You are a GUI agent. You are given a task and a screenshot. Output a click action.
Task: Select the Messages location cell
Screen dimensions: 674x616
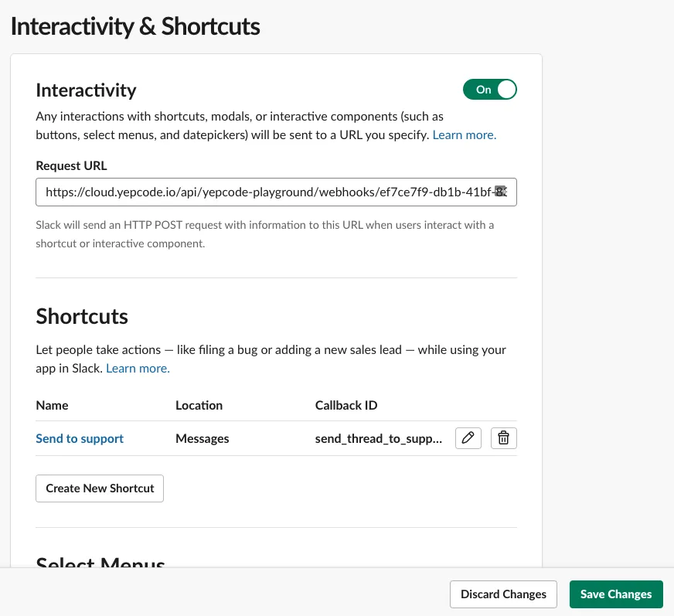pyautogui.click(x=202, y=438)
